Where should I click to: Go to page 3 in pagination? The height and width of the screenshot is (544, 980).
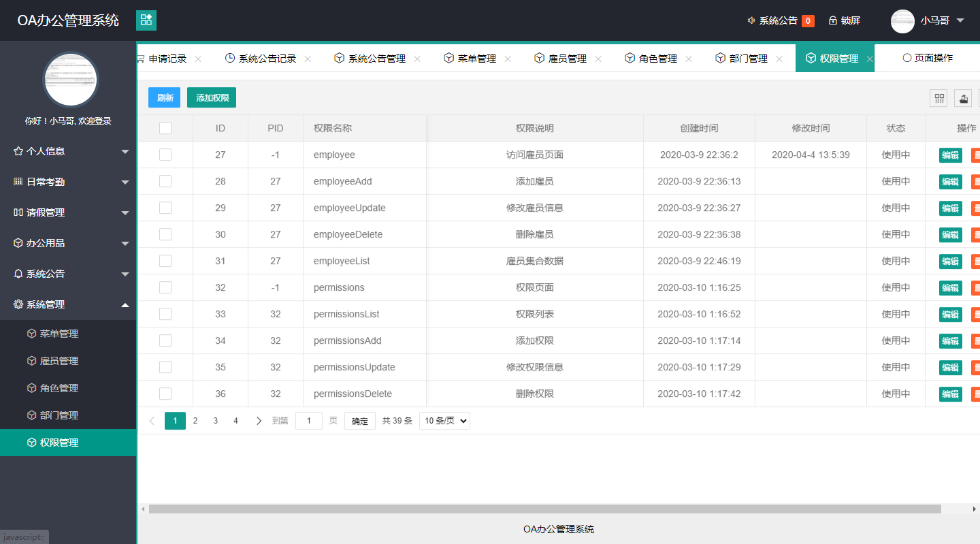[x=216, y=421]
